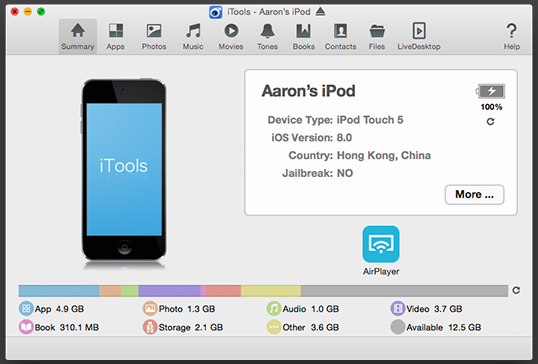Open the Help question mark
Screen dimensions: 538x364
(512, 31)
